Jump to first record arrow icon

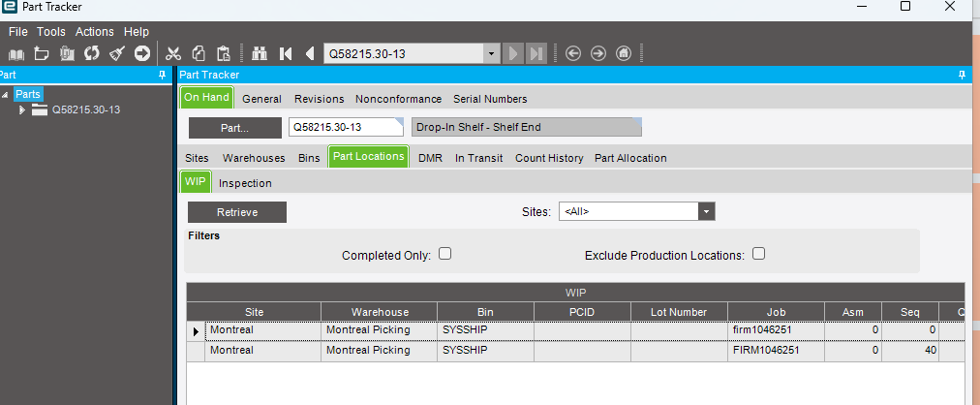tap(286, 53)
